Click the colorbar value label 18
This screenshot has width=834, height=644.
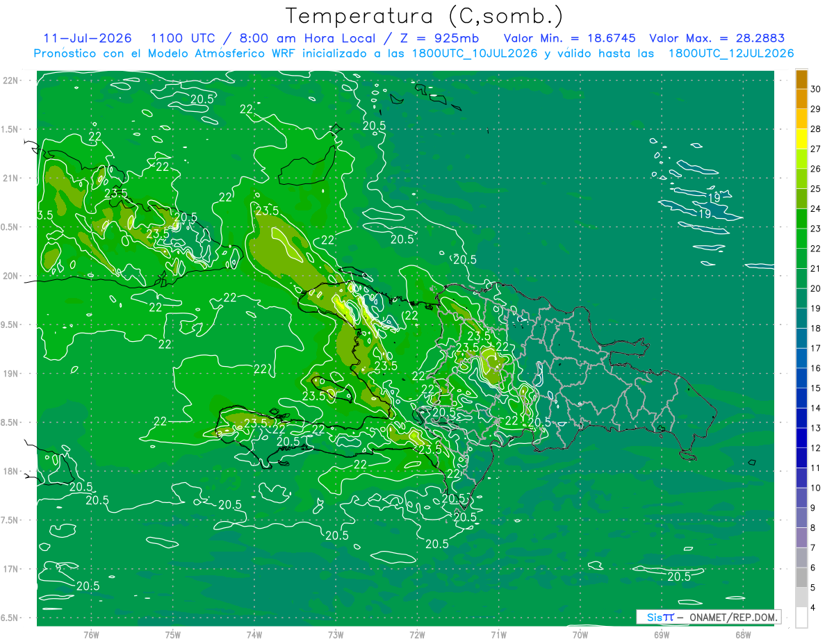(815, 328)
